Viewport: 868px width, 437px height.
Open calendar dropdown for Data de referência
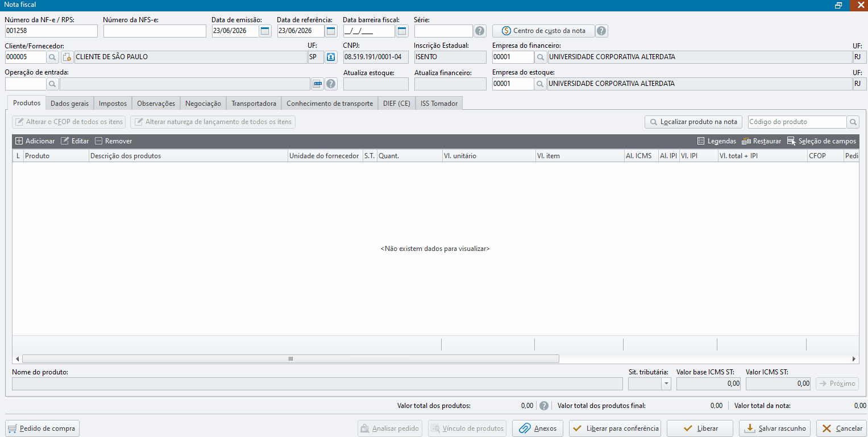pos(331,31)
